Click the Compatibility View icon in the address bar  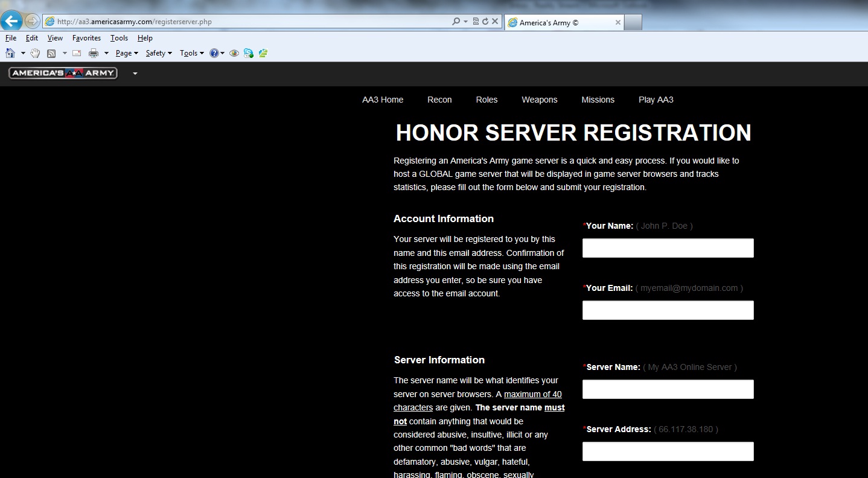point(476,22)
